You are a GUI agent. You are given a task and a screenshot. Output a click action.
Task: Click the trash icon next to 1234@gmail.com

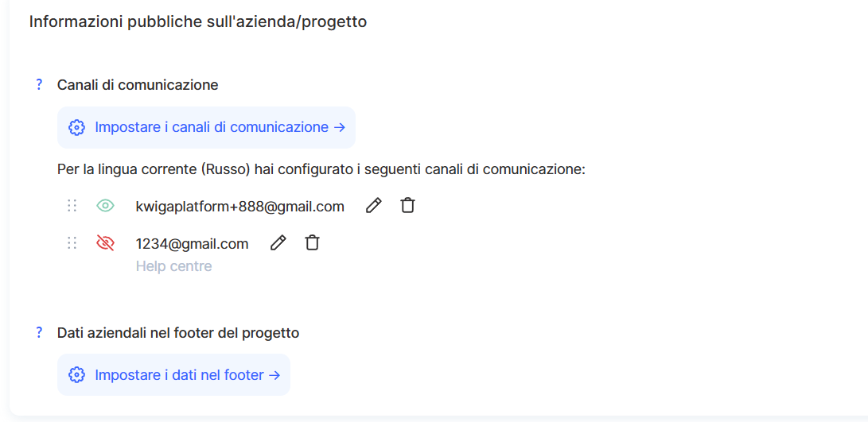313,243
